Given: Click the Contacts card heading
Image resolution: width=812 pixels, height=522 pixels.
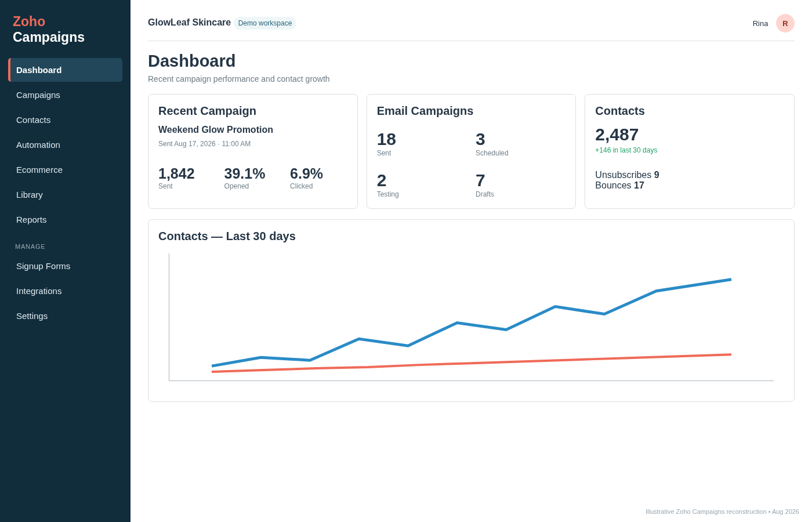Looking at the screenshot, I should [620, 111].
